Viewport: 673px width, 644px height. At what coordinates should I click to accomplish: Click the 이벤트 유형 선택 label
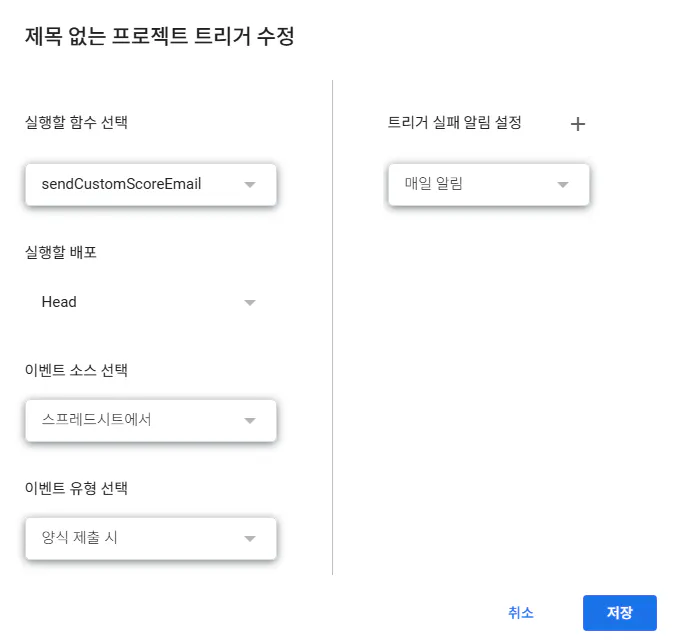pos(76,488)
